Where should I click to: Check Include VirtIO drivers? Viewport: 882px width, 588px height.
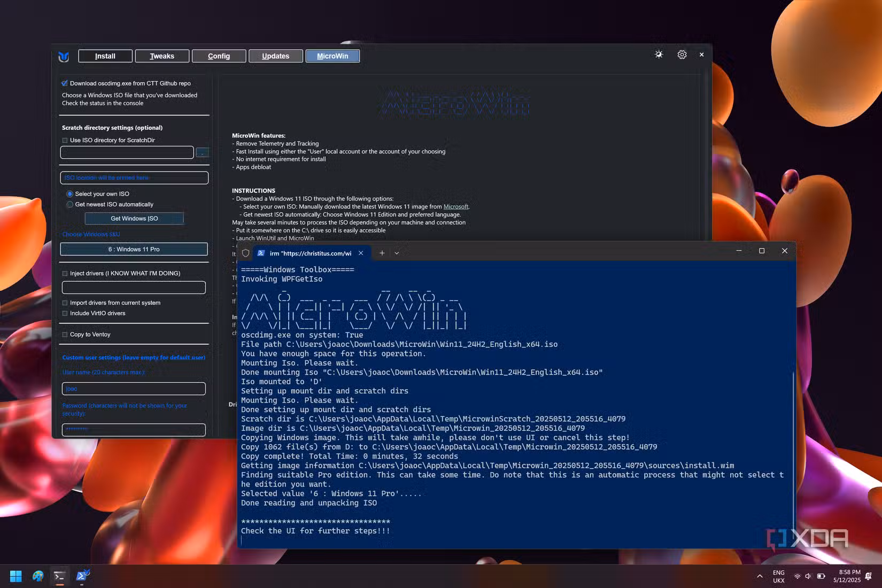65,314
